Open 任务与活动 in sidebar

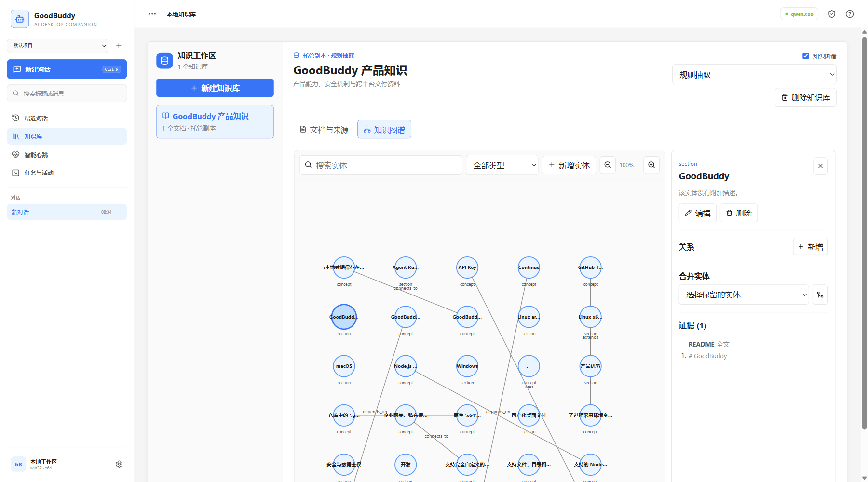[67, 173]
